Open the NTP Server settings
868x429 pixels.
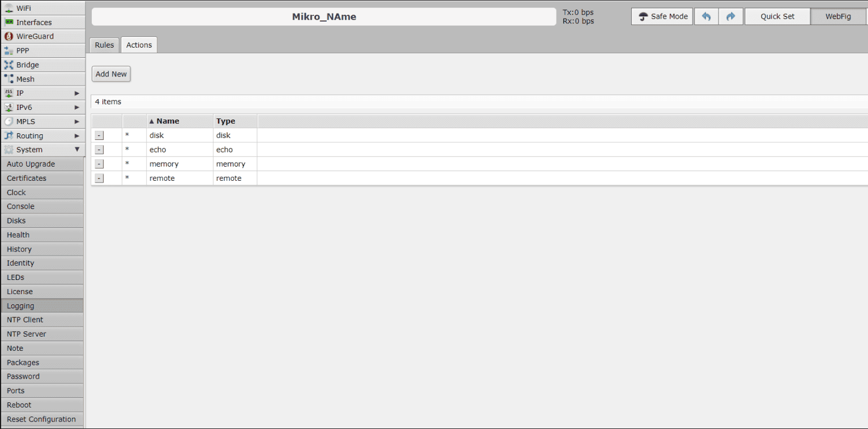42,334
